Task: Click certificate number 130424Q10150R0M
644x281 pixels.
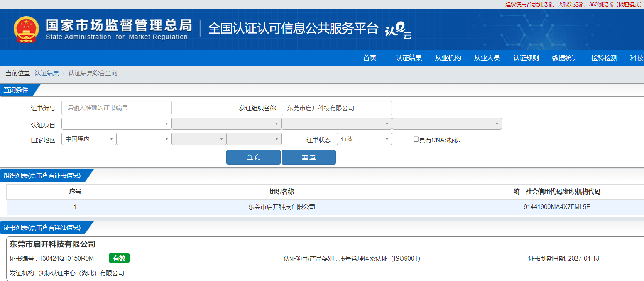Action: [66, 258]
